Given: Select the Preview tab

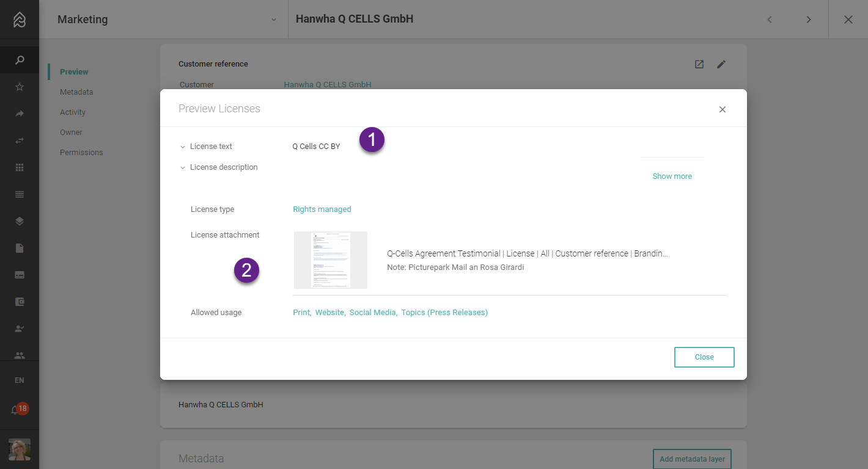Looking at the screenshot, I should coord(74,72).
